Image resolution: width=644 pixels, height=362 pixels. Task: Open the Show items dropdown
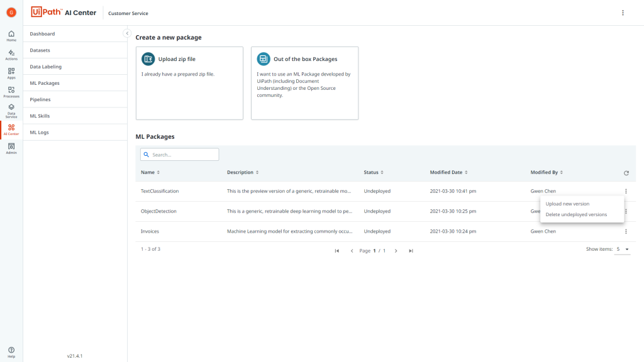click(622, 249)
